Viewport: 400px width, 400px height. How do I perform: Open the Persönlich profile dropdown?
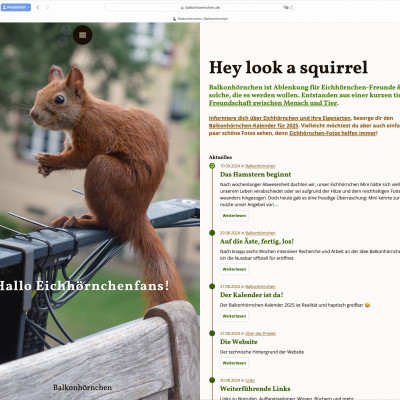[16, 7]
